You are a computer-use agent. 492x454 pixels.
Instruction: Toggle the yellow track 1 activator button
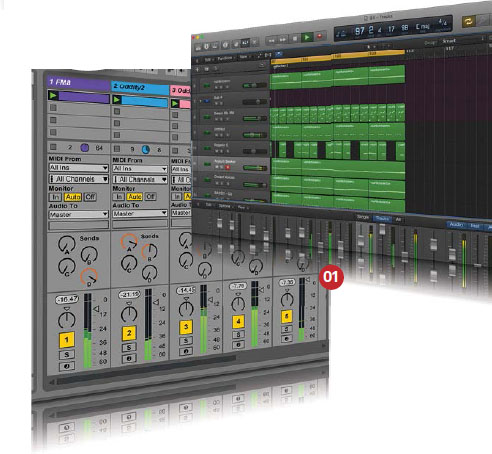[66, 340]
